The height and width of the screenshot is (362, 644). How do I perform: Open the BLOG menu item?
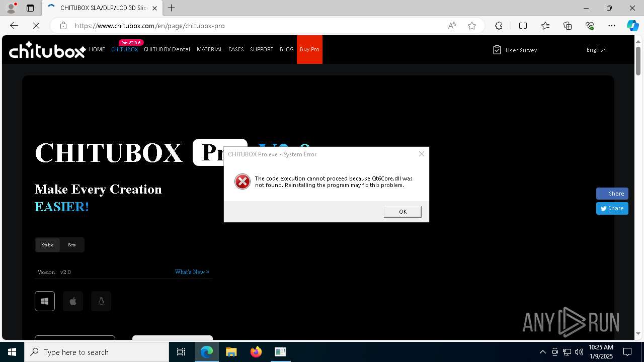point(287,49)
